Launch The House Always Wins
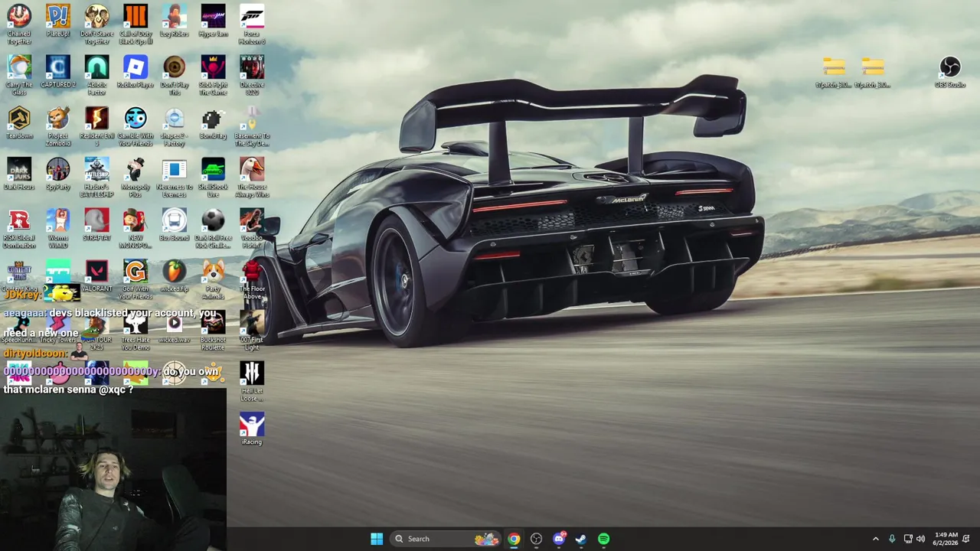This screenshot has height=551, width=980. pos(252,178)
